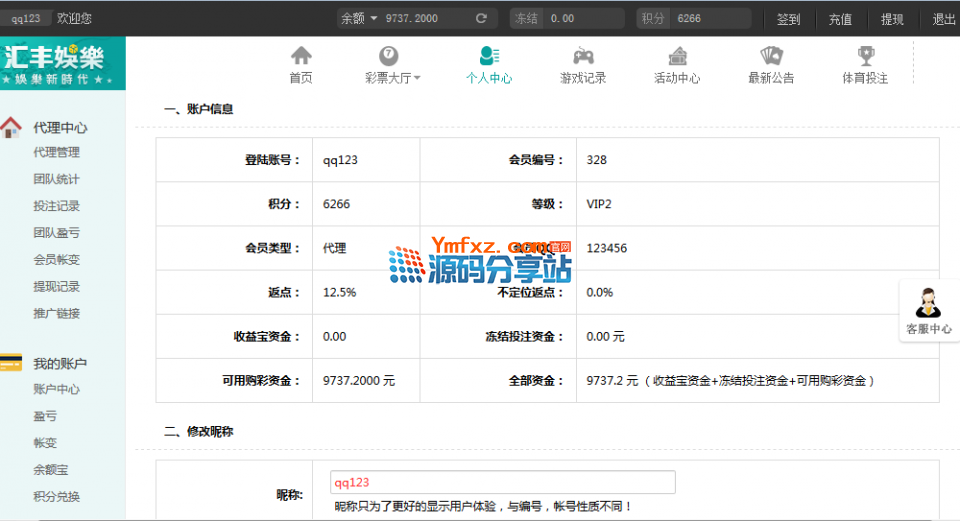Click the balance refresh icon
The height and width of the screenshot is (521, 960).
click(x=481, y=18)
